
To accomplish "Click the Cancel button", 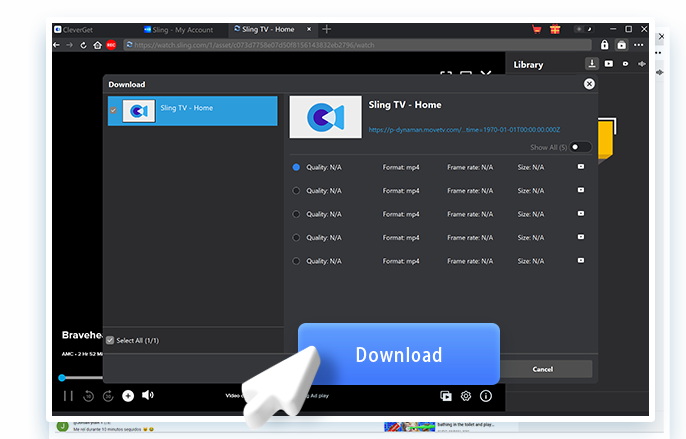I will click(x=543, y=369).
